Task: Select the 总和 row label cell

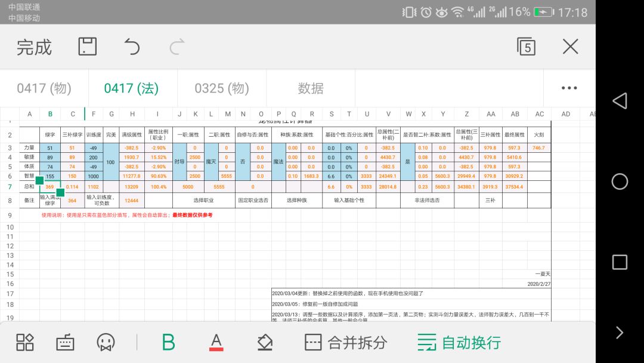Action: [x=29, y=187]
